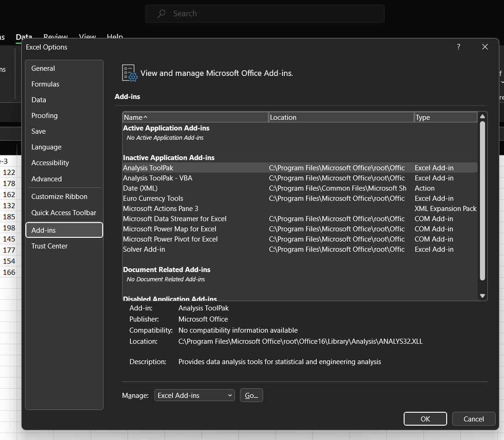Viewport: 504px width, 440px height.
Task: Open the Manage Excel Add-ins dropdown
Action: pos(195,395)
